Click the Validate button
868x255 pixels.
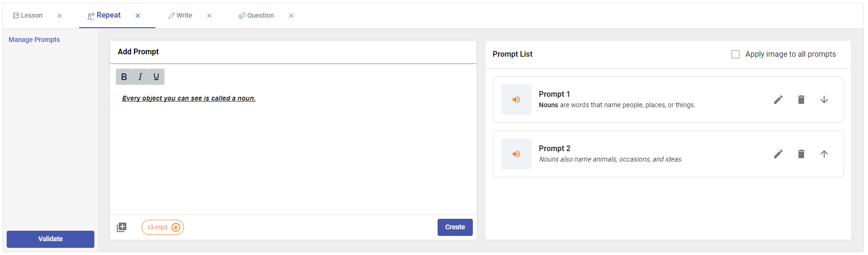click(x=51, y=239)
